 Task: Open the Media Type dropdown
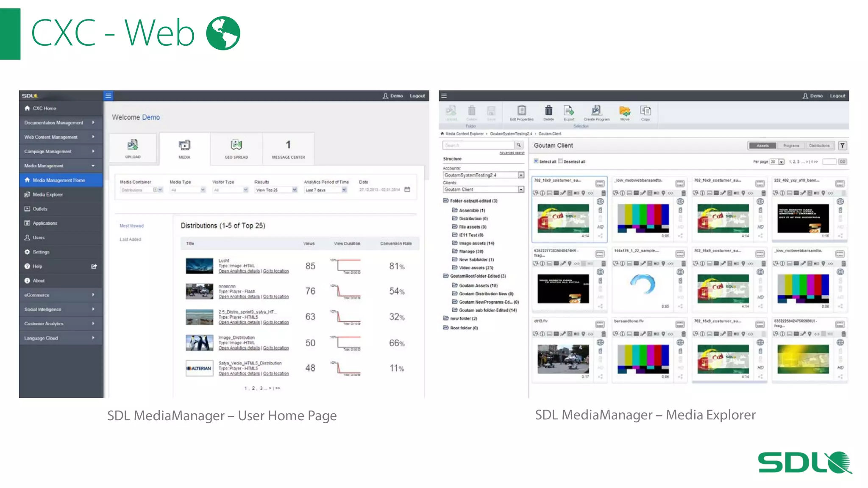click(x=188, y=190)
